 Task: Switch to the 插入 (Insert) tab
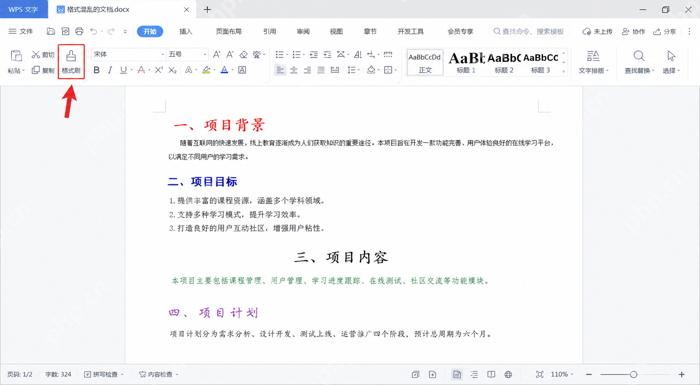186,31
